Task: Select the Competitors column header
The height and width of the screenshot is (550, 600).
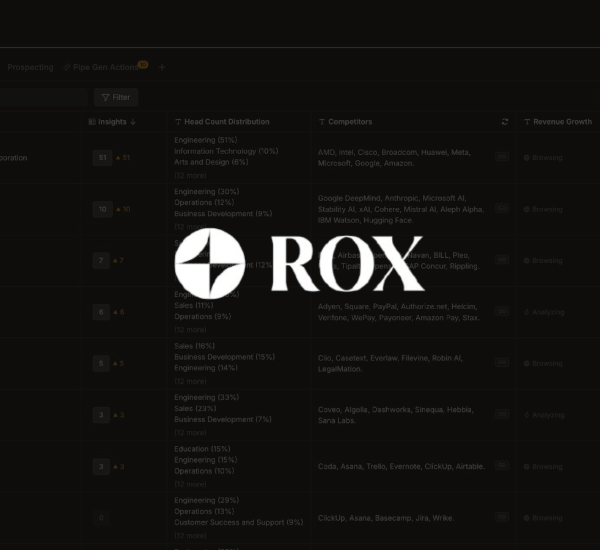Action: tap(345, 122)
